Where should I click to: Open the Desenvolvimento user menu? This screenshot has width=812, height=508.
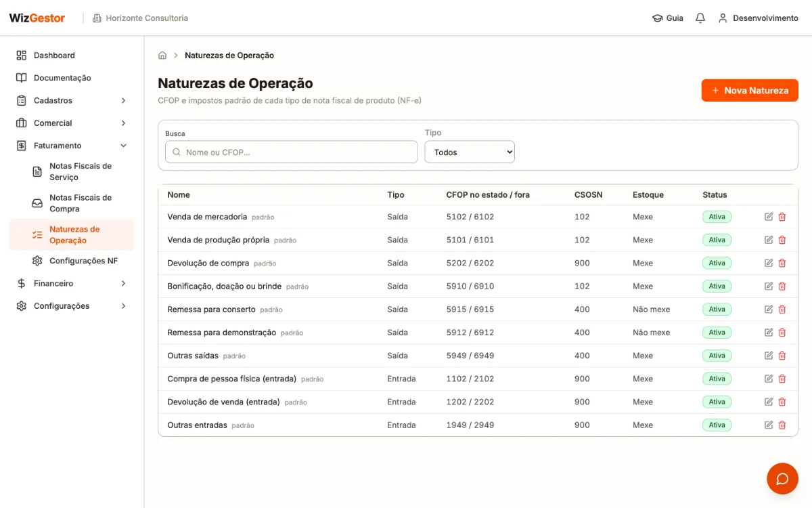[x=758, y=18]
